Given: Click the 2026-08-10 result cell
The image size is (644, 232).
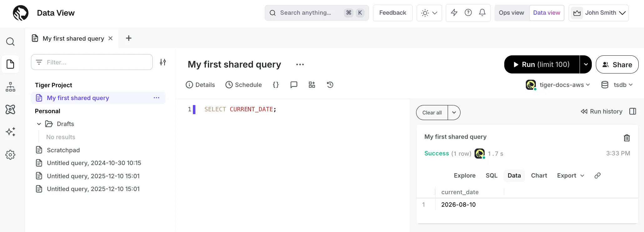Looking at the screenshot, I should coord(458,204).
